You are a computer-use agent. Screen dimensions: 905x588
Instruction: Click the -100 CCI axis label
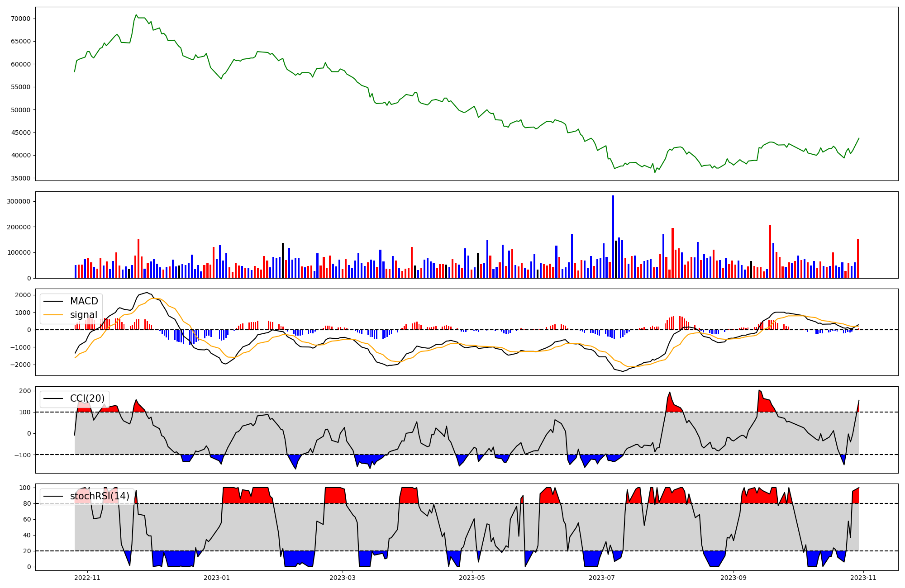point(24,455)
